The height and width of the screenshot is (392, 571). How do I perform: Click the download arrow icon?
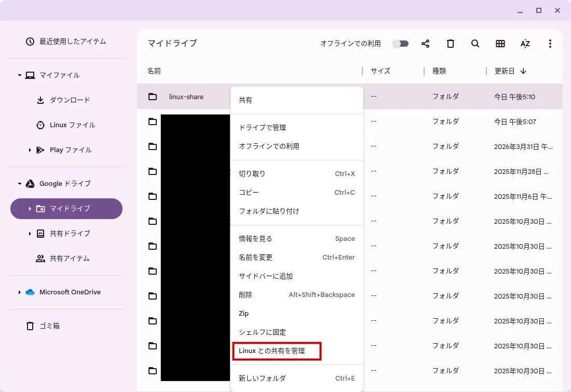coord(40,100)
